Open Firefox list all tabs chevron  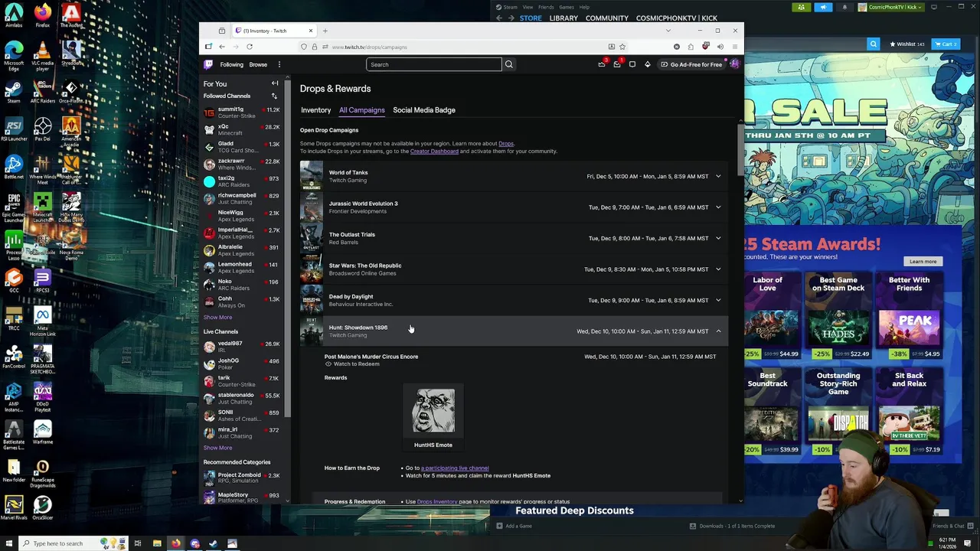click(668, 31)
